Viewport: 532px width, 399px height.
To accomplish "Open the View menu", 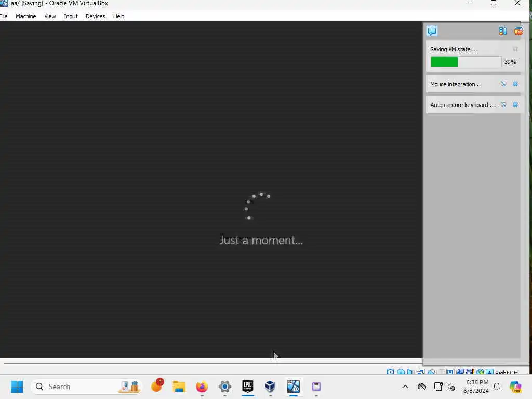I will pyautogui.click(x=50, y=16).
